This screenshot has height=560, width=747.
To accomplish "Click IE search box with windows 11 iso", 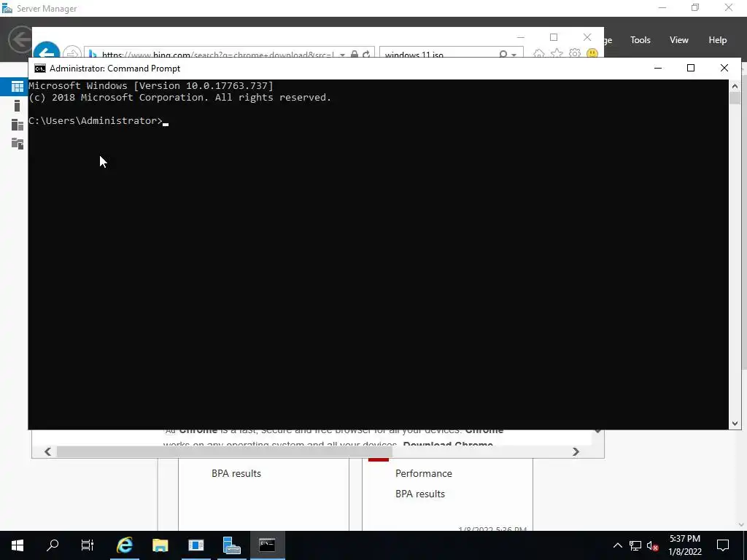I will click(438, 54).
